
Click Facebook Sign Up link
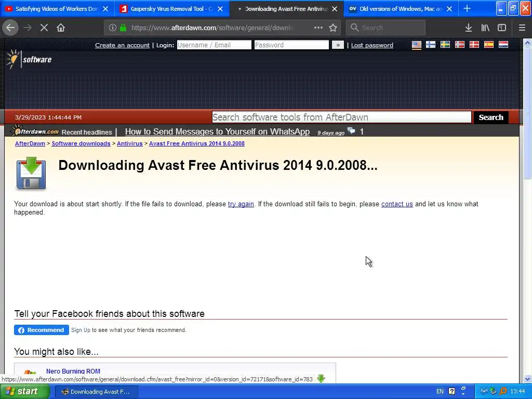81,330
